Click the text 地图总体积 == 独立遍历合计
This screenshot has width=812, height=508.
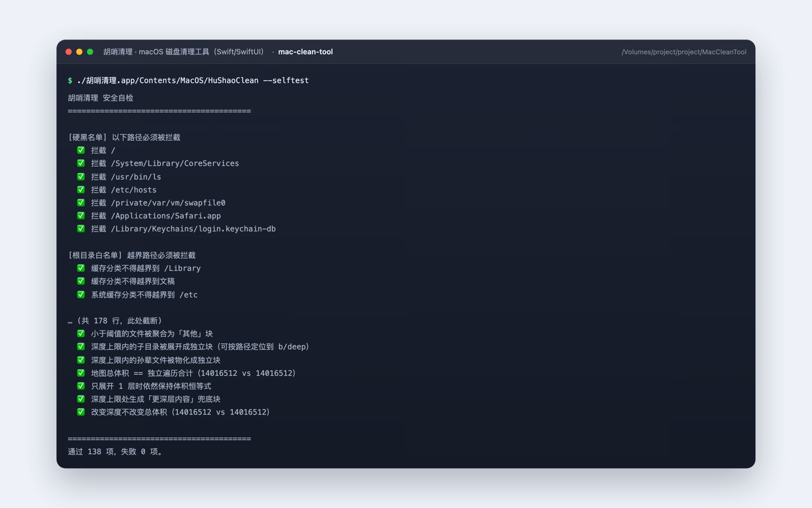tap(142, 374)
